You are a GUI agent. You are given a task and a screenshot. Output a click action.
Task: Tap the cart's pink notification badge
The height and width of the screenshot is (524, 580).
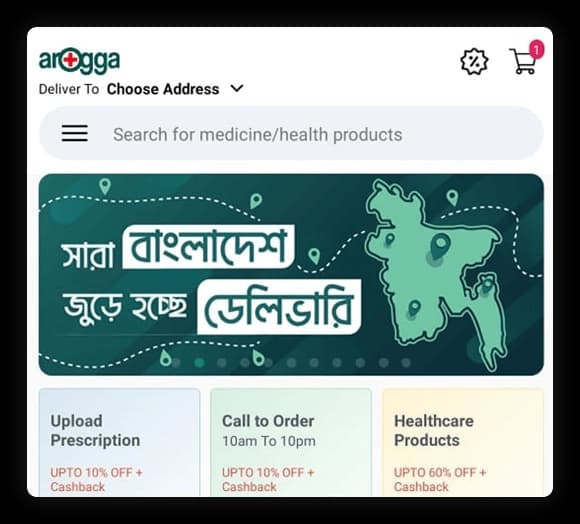point(536,49)
